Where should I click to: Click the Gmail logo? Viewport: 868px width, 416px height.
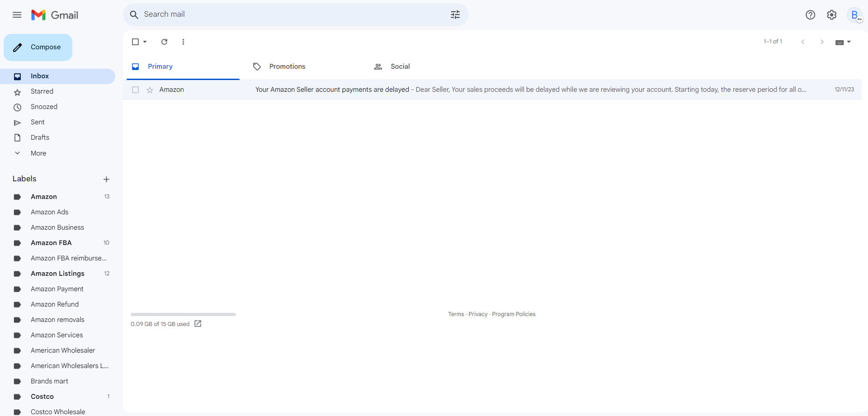pyautogui.click(x=55, y=15)
